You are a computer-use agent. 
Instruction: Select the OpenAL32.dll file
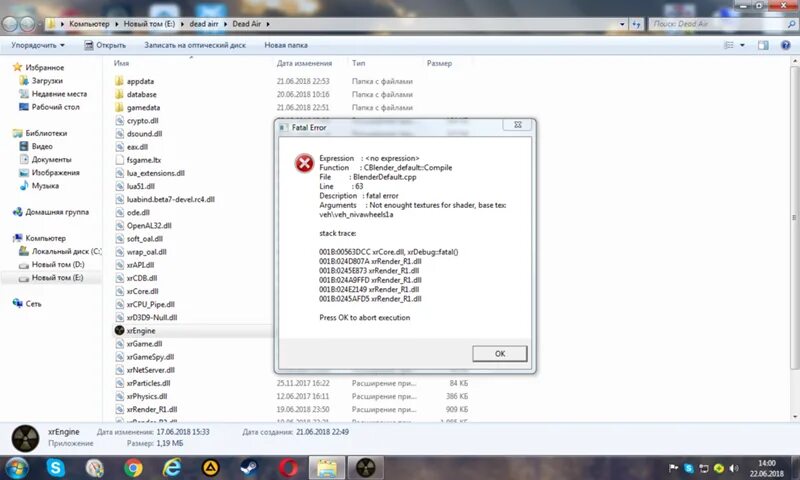(x=148, y=225)
